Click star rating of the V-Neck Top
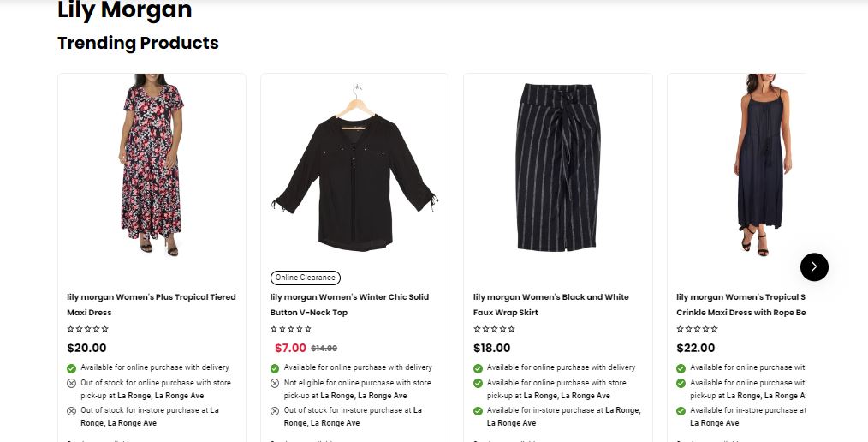This screenshot has height=442, width=868. 291,329
